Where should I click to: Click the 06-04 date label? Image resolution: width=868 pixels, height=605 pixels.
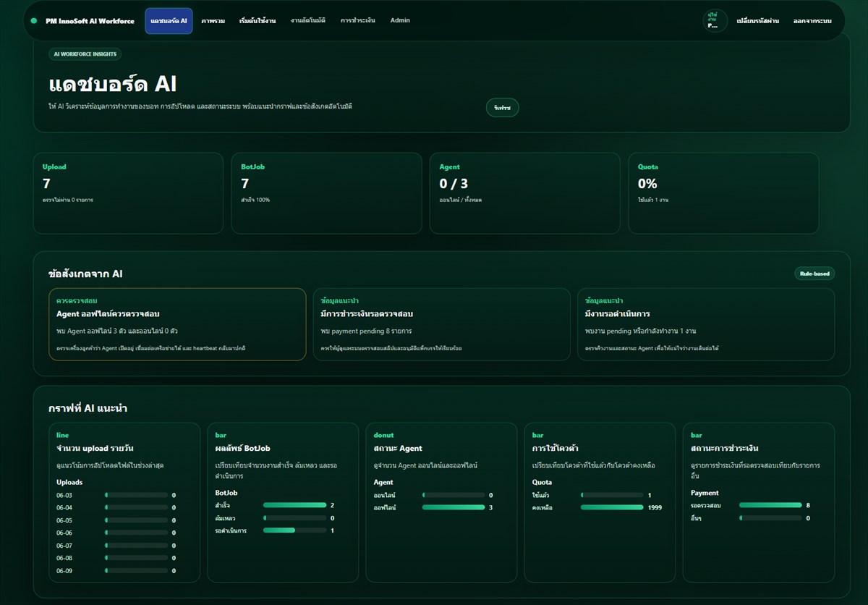click(x=64, y=508)
